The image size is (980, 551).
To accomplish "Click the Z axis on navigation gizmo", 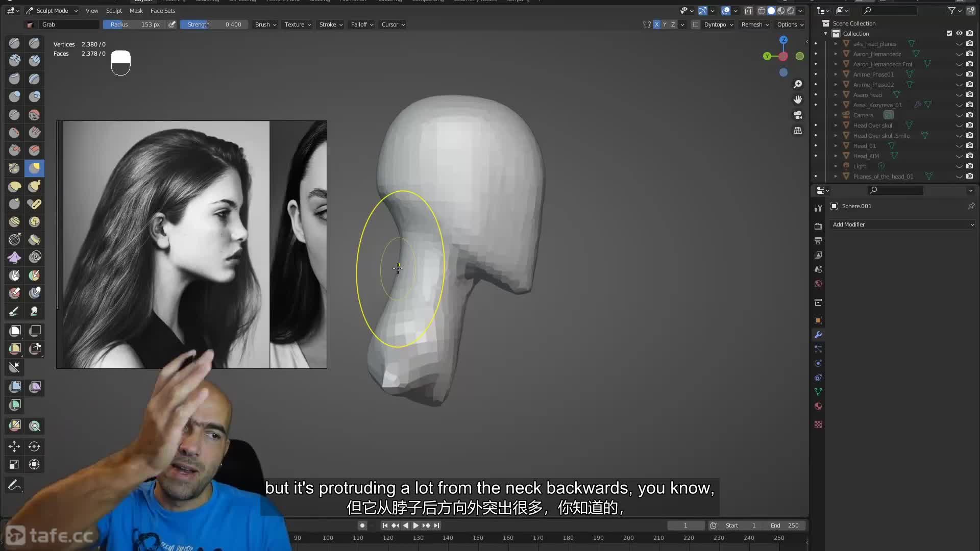I will click(x=783, y=40).
